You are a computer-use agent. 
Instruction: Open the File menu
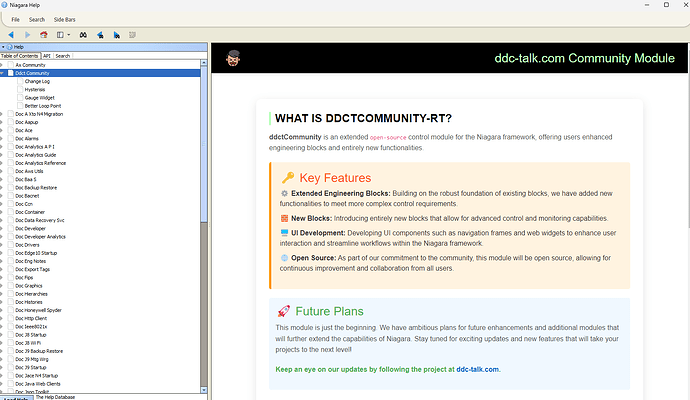15,19
